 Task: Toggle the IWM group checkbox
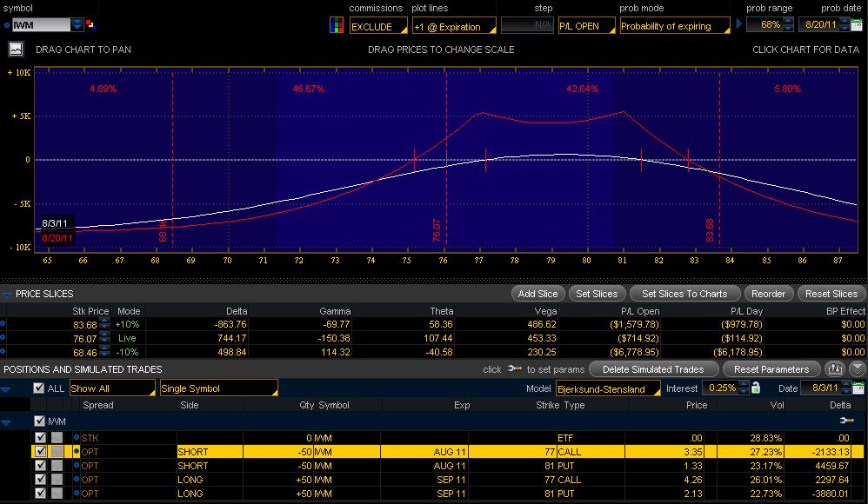pyautogui.click(x=39, y=421)
